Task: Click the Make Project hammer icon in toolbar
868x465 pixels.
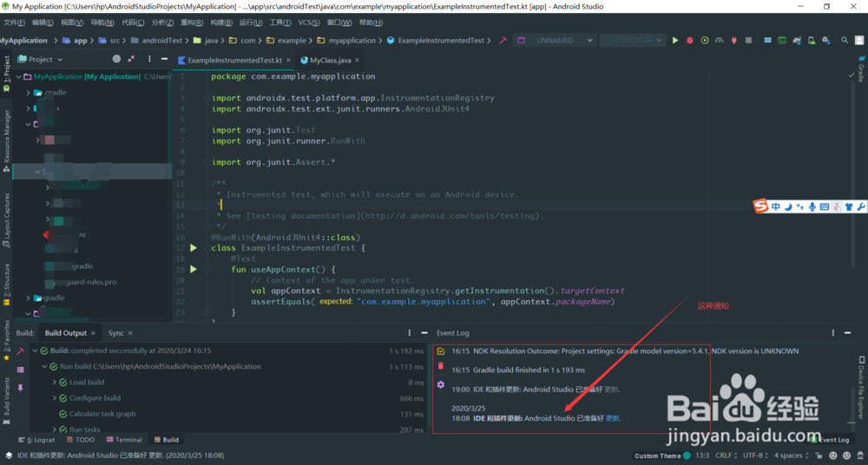Action: click(x=503, y=41)
